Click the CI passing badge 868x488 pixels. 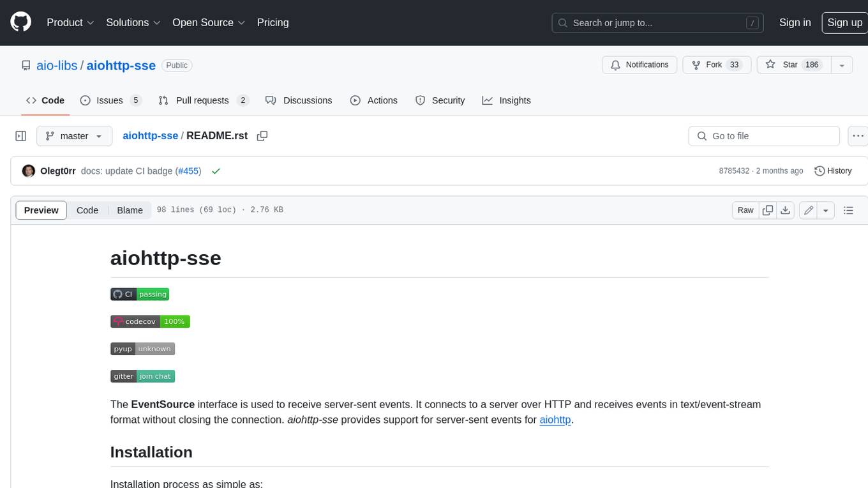pos(140,294)
